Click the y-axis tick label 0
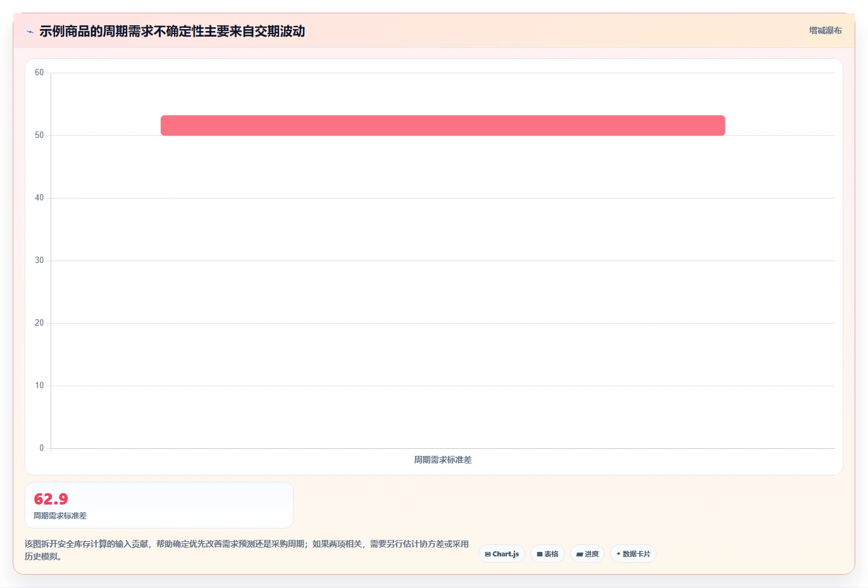Viewport: 868px width, 588px height. pos(42,448)
